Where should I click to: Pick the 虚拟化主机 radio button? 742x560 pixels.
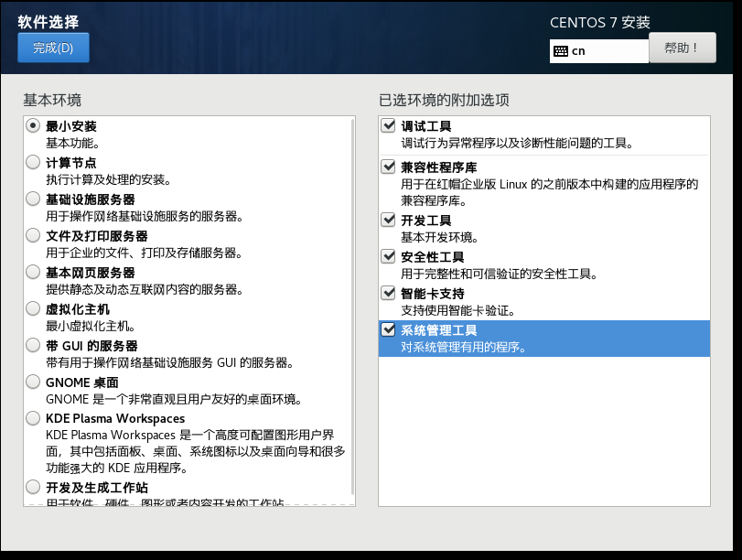33,308
